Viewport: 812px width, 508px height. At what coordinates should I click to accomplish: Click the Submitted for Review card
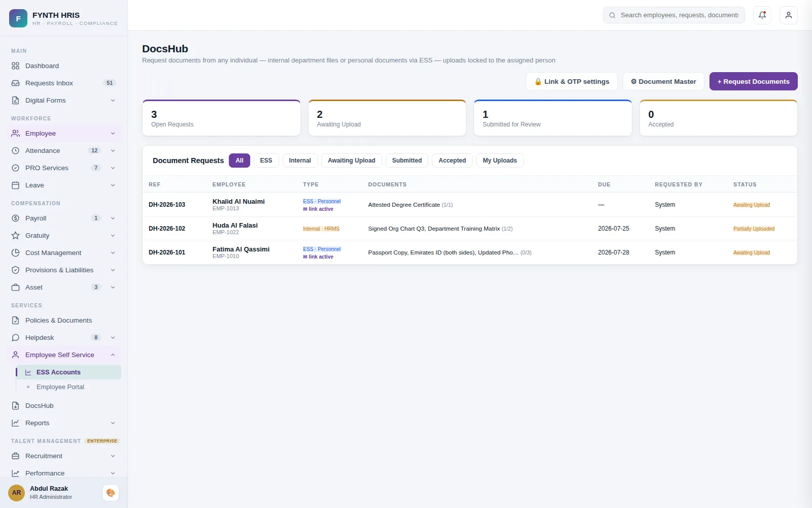pyautogui.click(x=553, y=118)
